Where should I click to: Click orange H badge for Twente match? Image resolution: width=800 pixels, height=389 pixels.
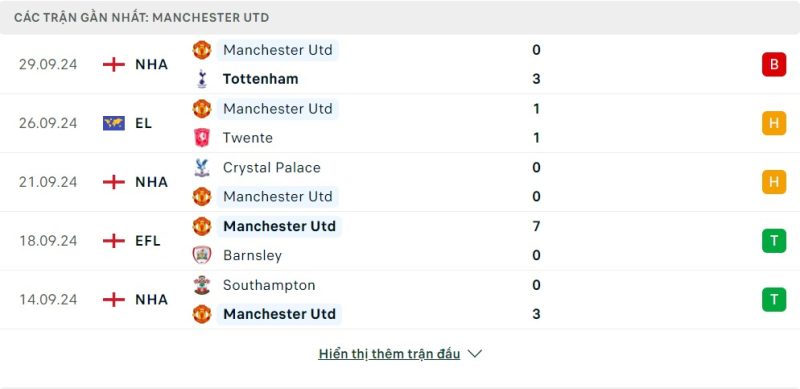[x=774, y=124]
